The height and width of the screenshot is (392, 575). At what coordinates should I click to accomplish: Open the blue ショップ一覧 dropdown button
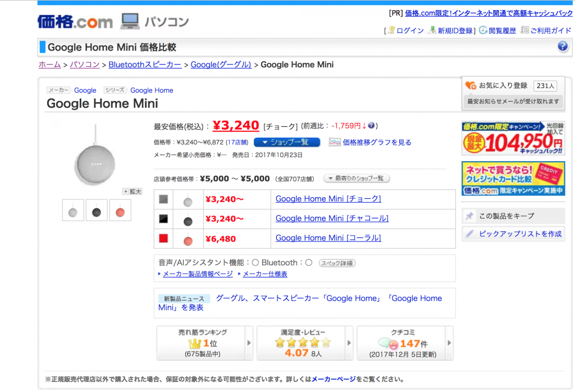[286, 142]
